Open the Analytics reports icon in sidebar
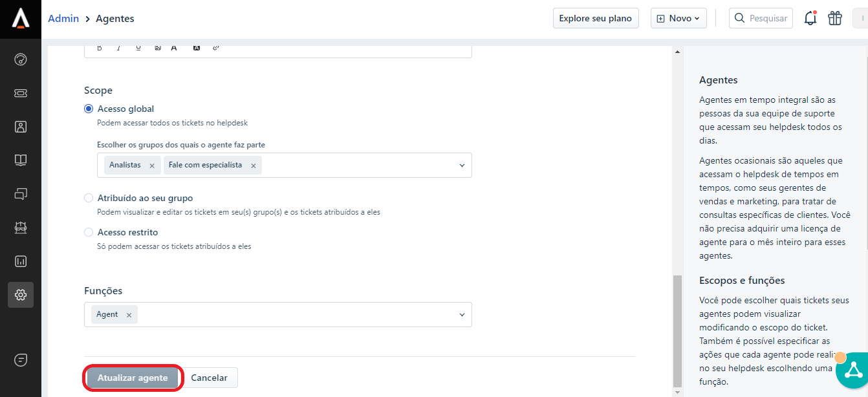The width and height of the screenshot is (868, 397). pyautogui.click(x=21, y=261)
